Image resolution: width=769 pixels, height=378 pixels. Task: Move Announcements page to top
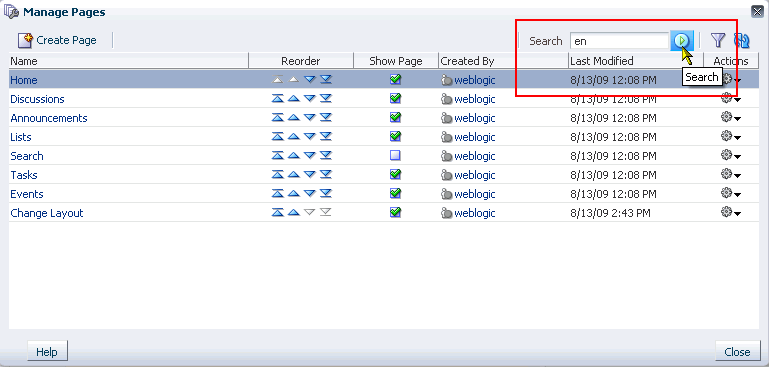click(x=278, y=118)
